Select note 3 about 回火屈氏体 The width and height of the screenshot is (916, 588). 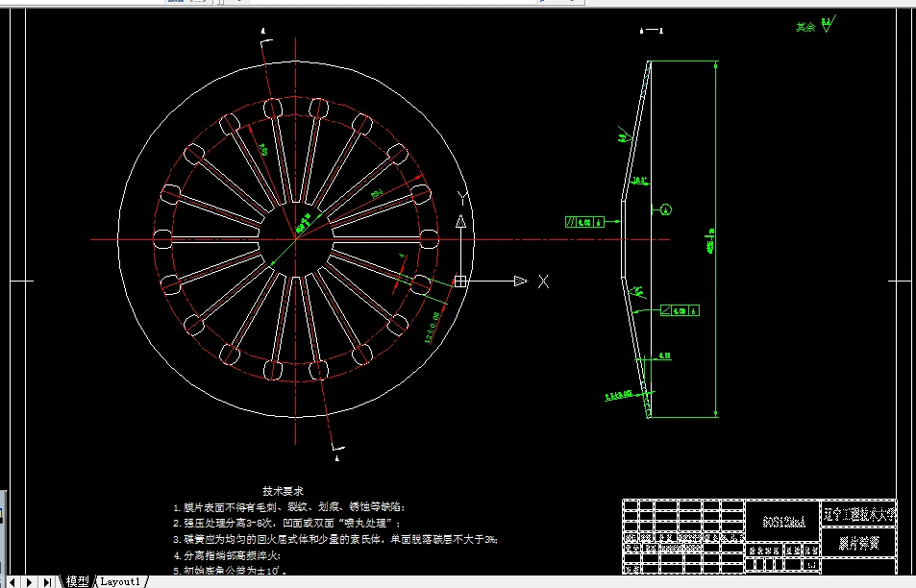335,540
